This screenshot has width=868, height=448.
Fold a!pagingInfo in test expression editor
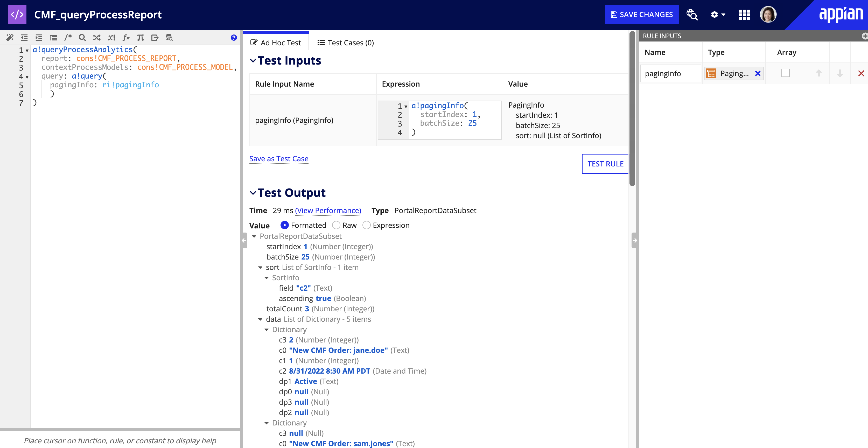coord(406,107)
